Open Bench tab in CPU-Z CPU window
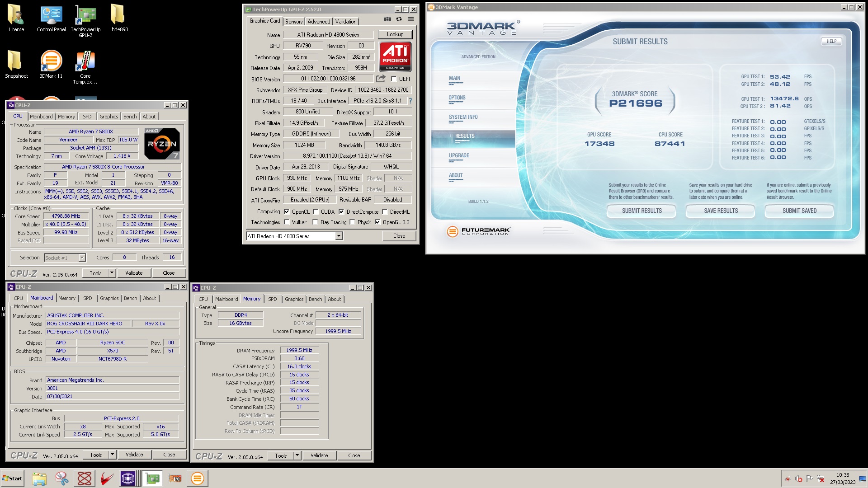 [x=130, y=117]
